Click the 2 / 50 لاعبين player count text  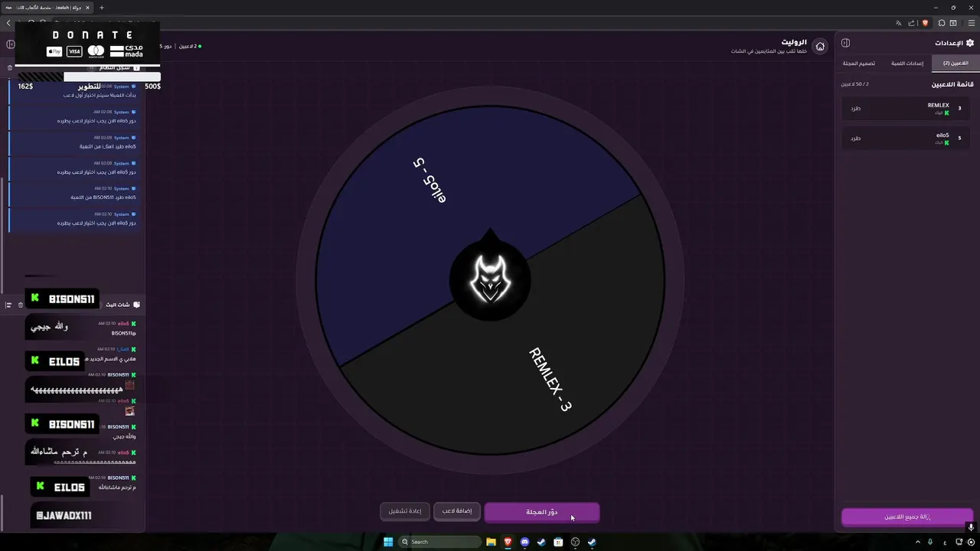tap(855, 84)
